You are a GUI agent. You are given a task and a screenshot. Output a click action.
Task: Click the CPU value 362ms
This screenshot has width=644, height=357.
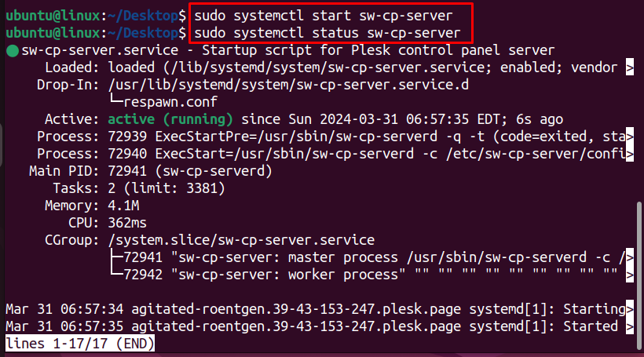[127, 223]
